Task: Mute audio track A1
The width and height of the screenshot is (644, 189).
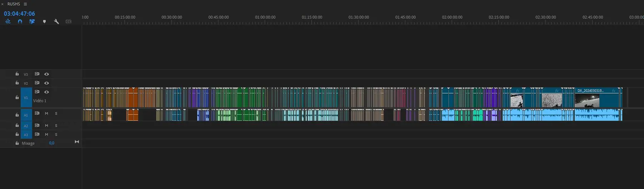Action: pos(46,113)
